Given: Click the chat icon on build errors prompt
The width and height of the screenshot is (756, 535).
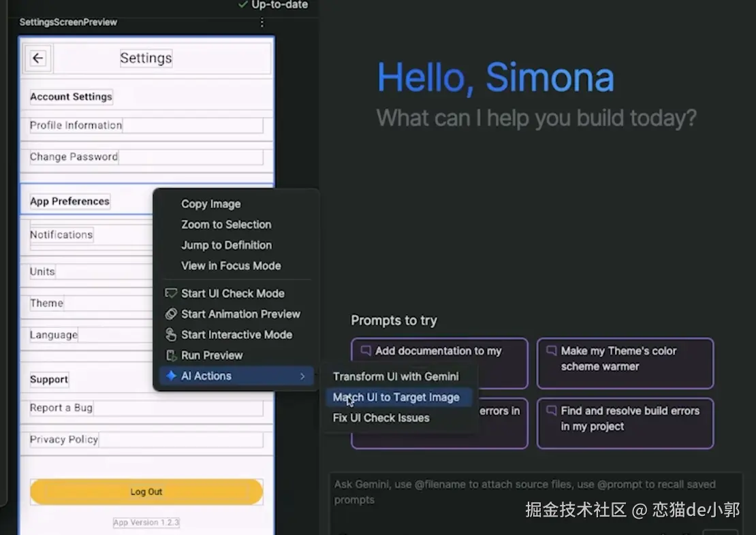Looking at the screenshot, I should point(551,410).
